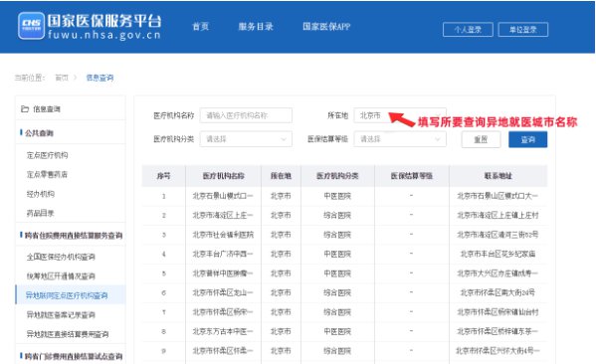Open 异地就医备案记录查询 in sidebar
Screen dimensions: 596x364
tap(61, 314)
